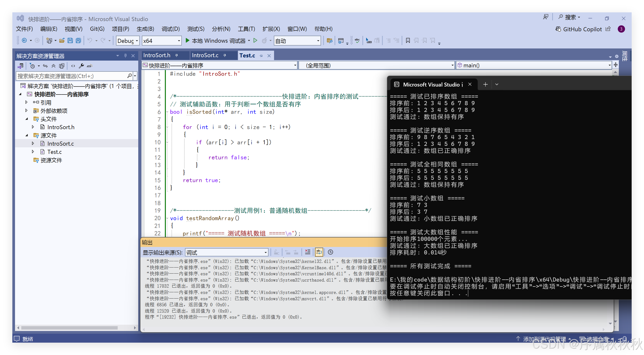
Task: Toggle the pin on the IntroSort.h tab
Action: (x=176, y=55)
